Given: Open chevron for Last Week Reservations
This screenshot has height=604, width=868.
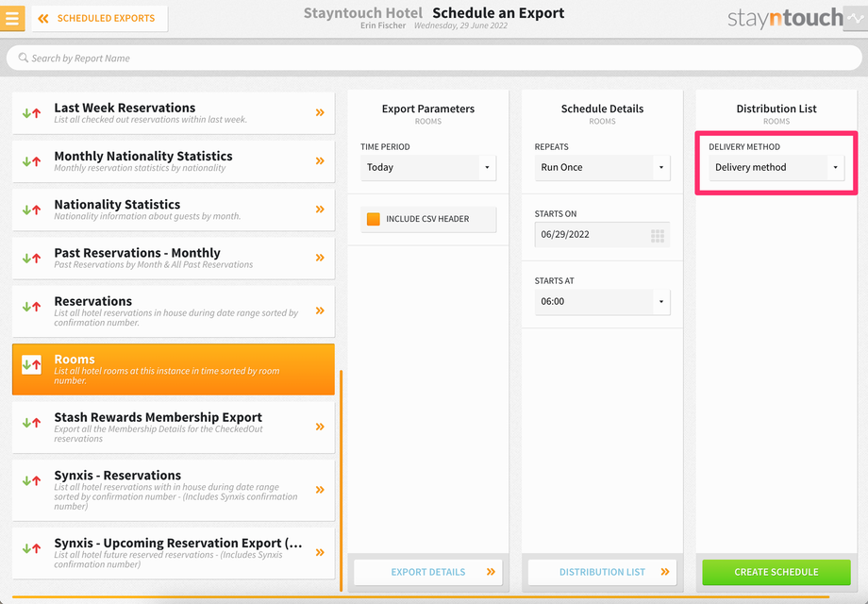Looking at the screenshot, I should point(320,112).
